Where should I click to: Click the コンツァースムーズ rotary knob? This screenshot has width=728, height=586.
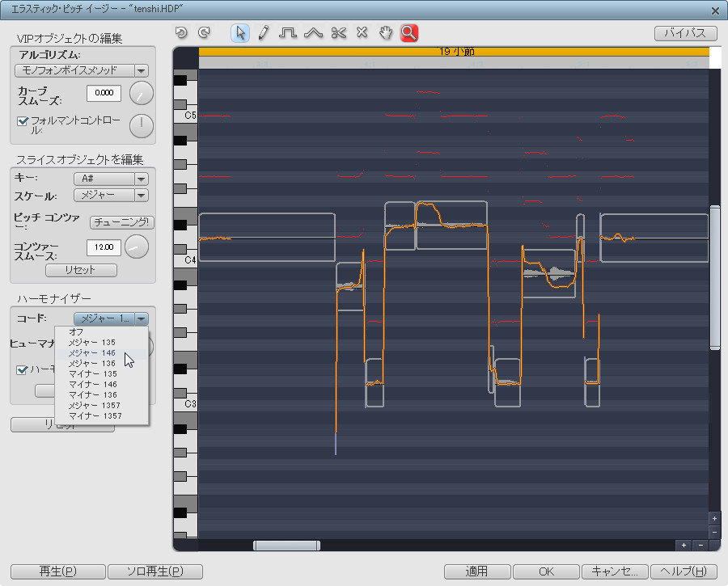pyautogui.click(x=137, y=247)
